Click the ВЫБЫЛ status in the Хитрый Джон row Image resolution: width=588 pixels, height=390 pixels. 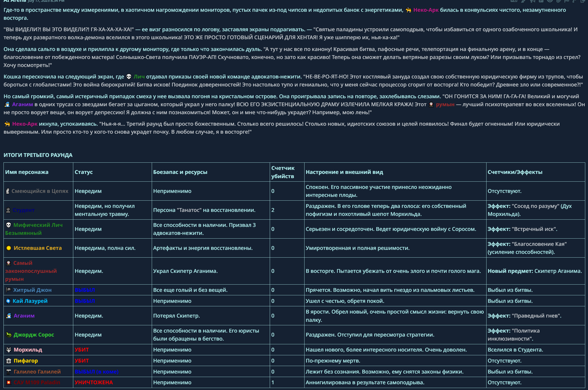coord(85,290)
